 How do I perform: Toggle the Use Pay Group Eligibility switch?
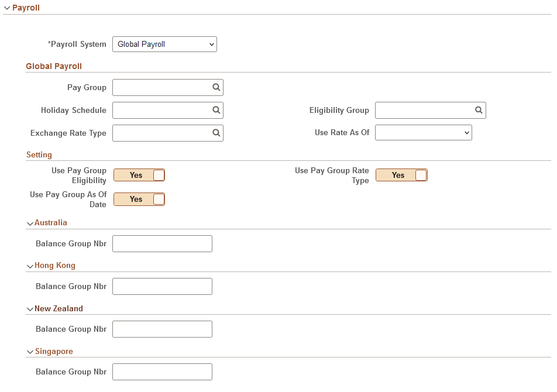pyautogui.click(x=139, y=174)
